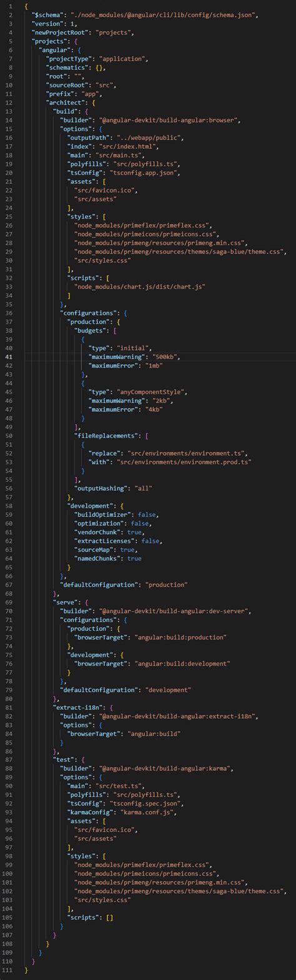This screenshot has width=296, height=980.
Task: Select the "src/environments/environment.prod.ts" value
Action: (x=184, y=461)
